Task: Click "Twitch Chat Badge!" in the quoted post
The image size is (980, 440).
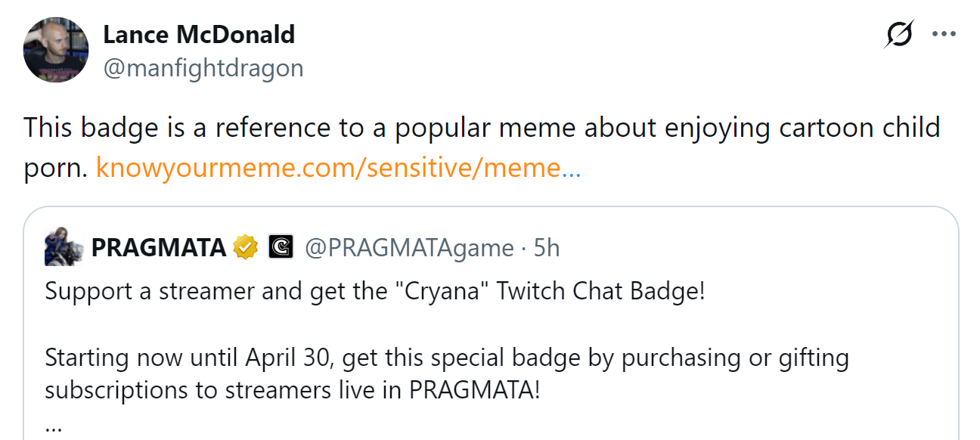Action: 600,291
